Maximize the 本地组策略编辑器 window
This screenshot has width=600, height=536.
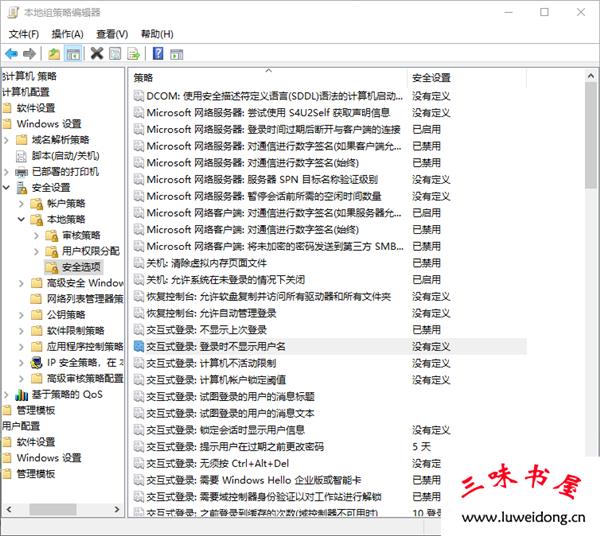pyautogui.click(x=544, y=12)
